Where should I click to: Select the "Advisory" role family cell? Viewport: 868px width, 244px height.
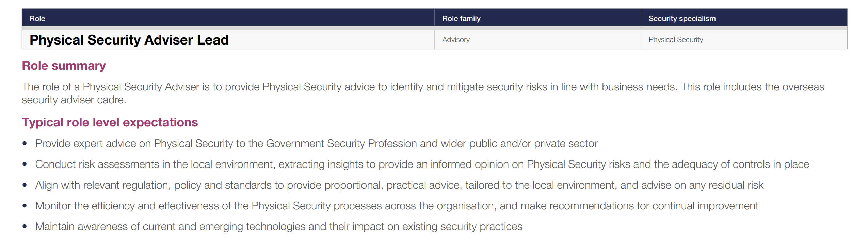pos(456,40)
